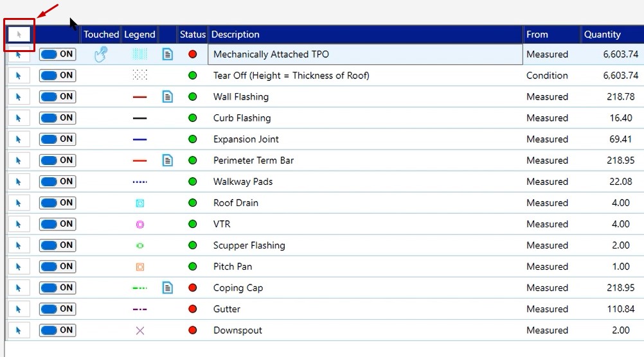The width and height of the screenshot is (644, 357).
Task: Click the Quantity column header
Action: coord(602,35)
